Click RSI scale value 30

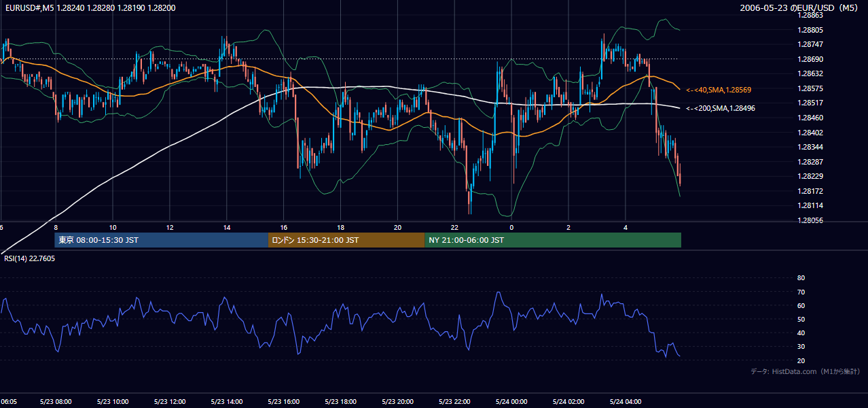(x=801, y=347)
